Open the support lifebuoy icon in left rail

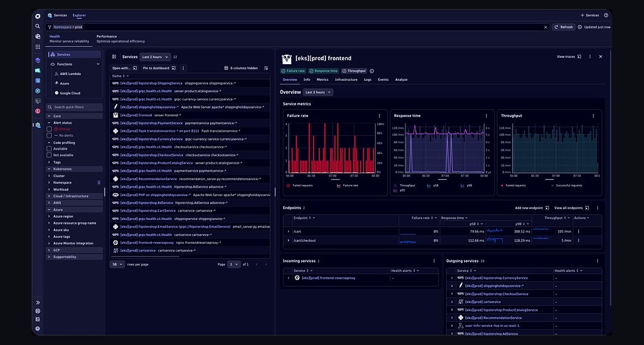tap(38, 311)
